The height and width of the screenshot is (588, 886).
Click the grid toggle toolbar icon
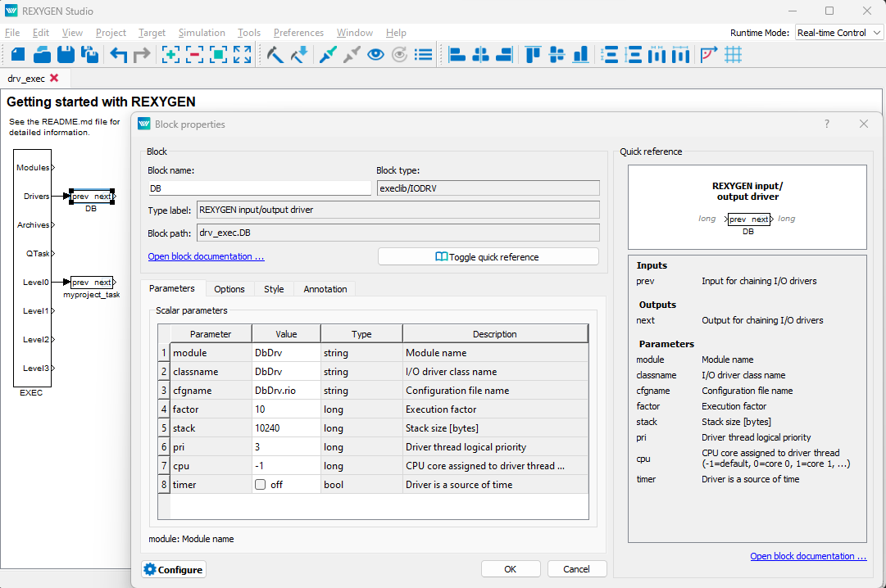click(733, 55)
